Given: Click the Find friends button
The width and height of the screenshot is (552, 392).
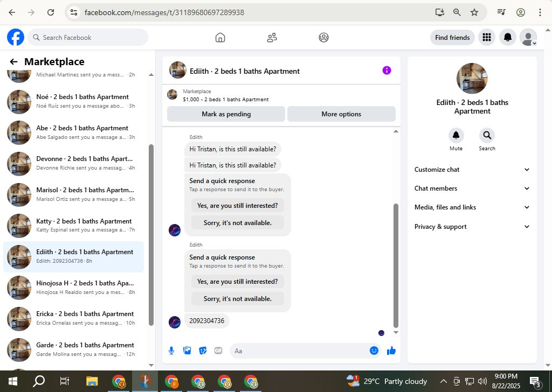Looking at the screenshot, I should pos(452,37).
